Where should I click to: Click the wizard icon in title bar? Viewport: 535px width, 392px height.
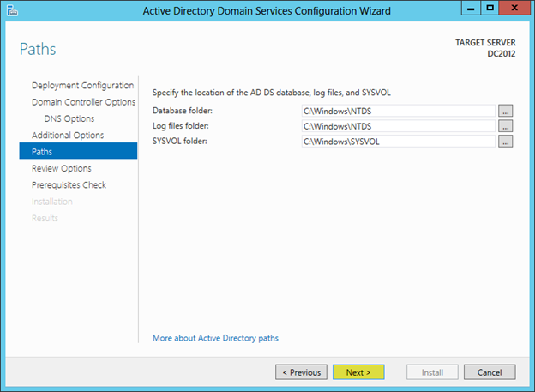click(10, 10)
